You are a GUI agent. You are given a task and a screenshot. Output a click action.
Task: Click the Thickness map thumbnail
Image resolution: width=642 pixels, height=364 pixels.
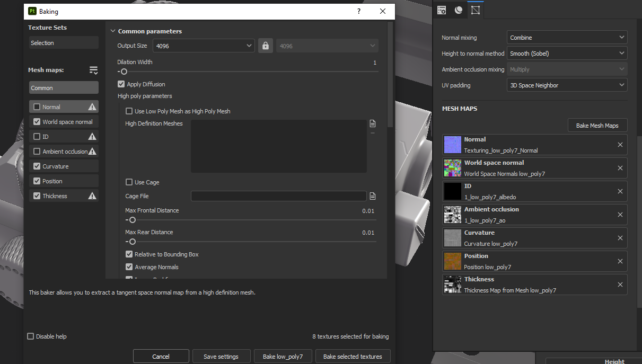click(x=453, y=285)
